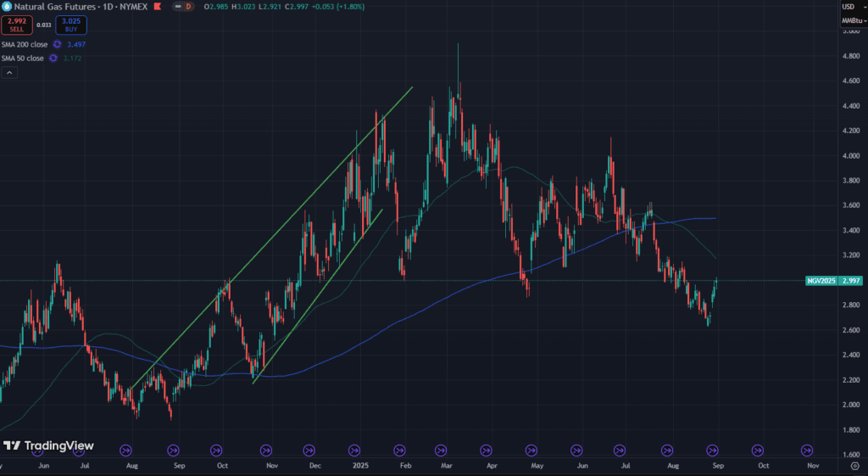
Task: Select the SMA 50 close indicator label
Action: (x=22, y=58)
